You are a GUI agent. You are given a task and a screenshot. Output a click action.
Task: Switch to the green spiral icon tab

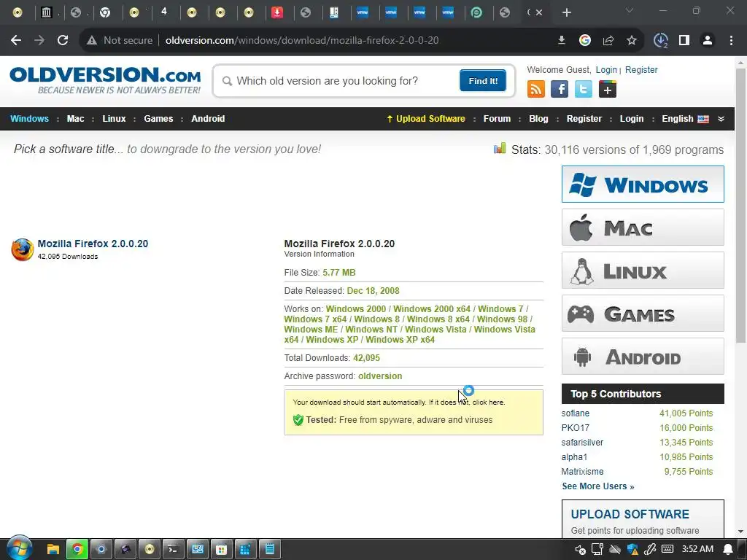[476, 12]
